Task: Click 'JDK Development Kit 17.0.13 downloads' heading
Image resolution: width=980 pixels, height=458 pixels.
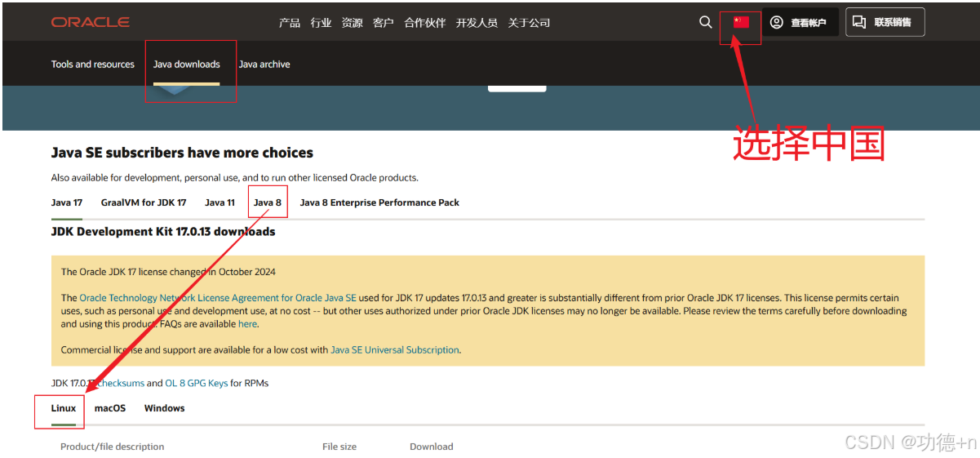Action: (163, 232)
